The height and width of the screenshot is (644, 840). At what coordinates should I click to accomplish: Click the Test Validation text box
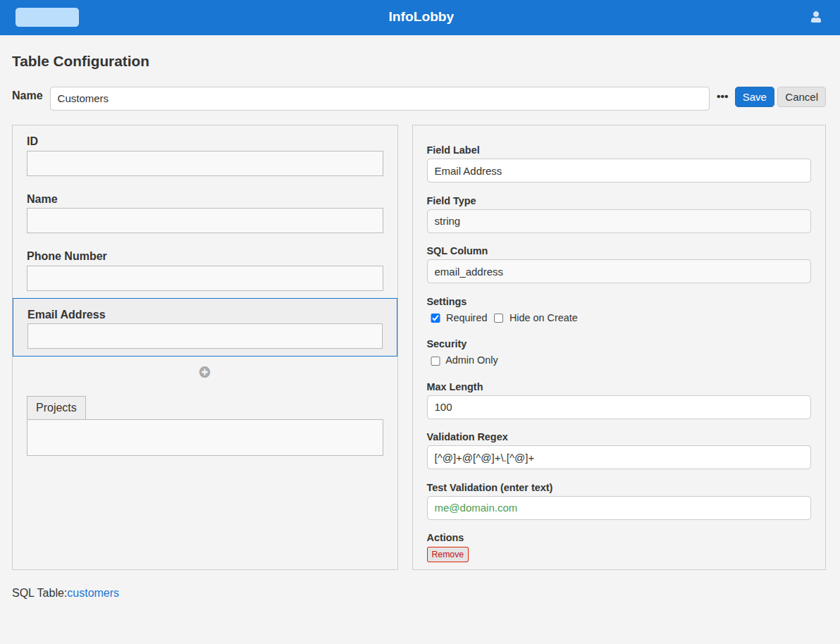618,508
